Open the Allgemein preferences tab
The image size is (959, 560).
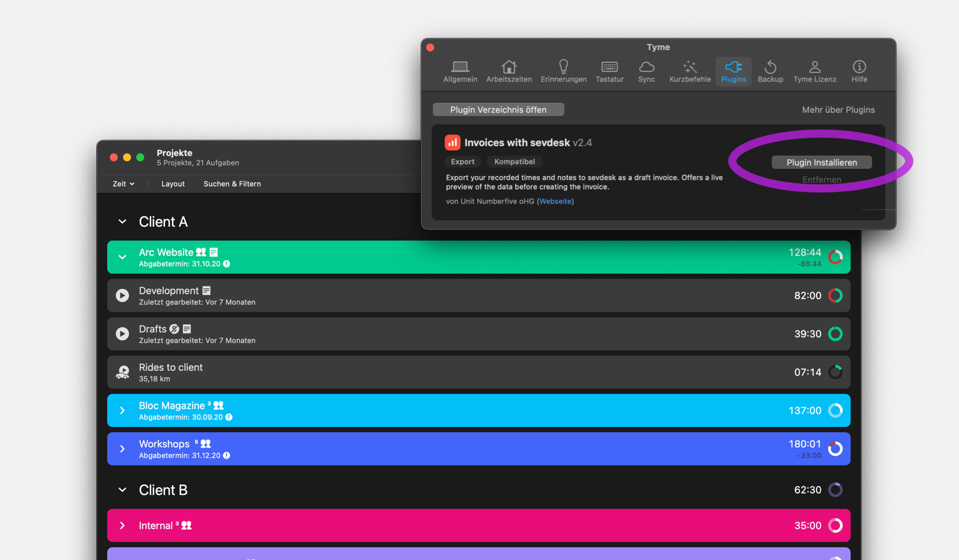(x=460, y=72)
